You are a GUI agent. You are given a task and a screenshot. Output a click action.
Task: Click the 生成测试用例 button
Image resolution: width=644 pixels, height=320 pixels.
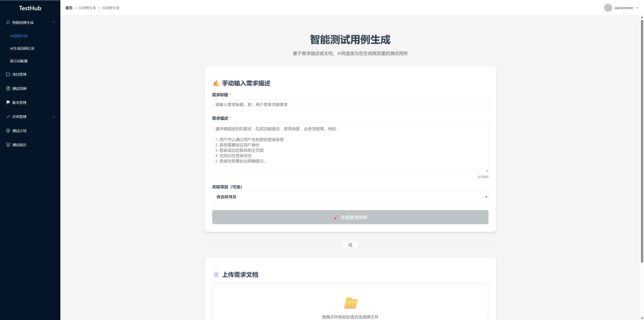pyautogui.click(x=351, y=217)
